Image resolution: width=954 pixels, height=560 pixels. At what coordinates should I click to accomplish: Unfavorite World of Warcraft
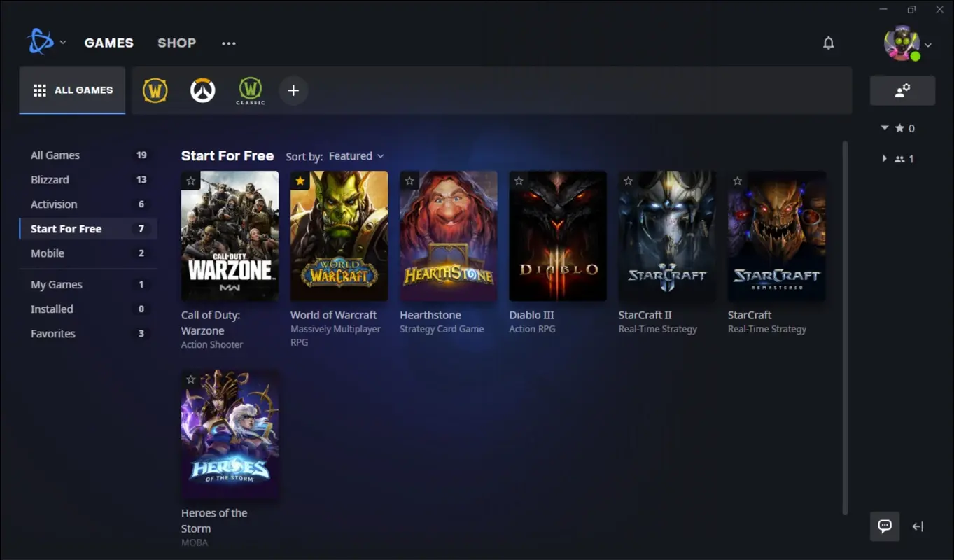[300, 181]
